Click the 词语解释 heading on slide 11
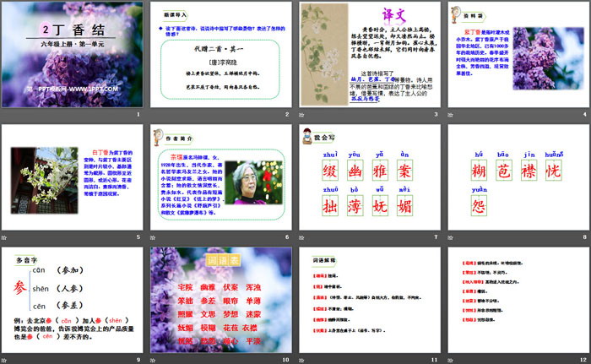 (x=323, y=261)
